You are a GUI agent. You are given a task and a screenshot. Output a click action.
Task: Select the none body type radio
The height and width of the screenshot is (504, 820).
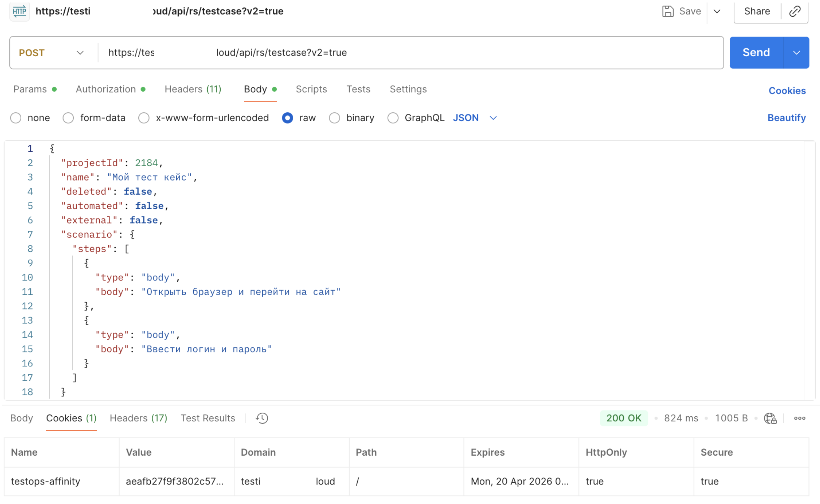pos(16,118)
